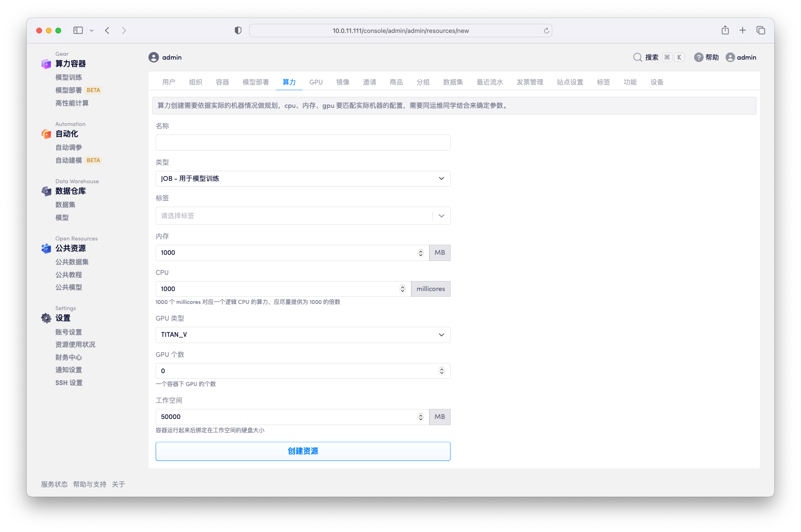Image resolution: width=801 pixels, height=532 pixels.
Task: Click the 帮助 question mark icon
Action: [x=698, y=57]
